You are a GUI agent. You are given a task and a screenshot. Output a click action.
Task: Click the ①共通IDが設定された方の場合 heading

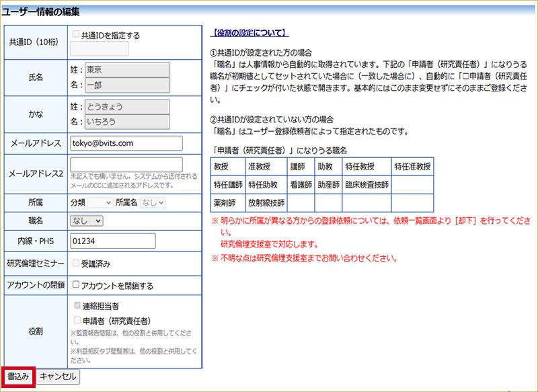tap(261, 53)
